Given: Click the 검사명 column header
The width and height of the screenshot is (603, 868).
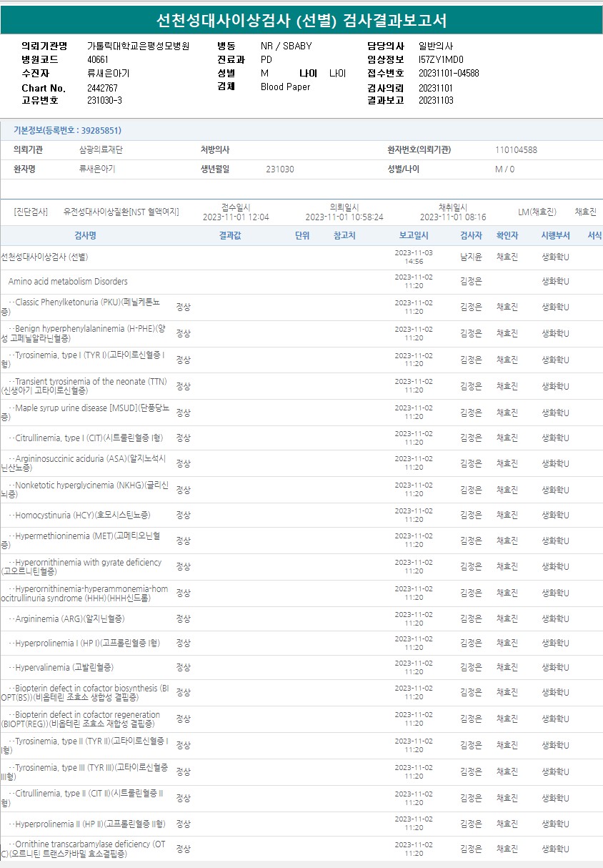Looking at the screenshot, I should click(86, 235).
